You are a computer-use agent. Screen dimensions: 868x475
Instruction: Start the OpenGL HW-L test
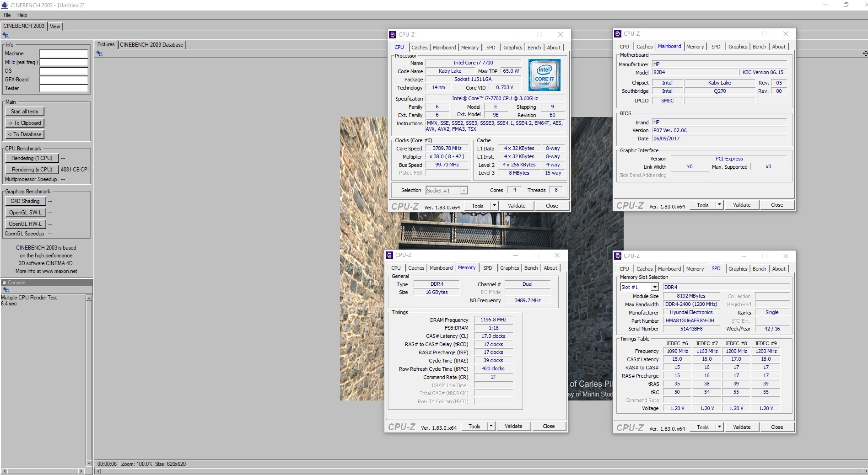point(26,224)
